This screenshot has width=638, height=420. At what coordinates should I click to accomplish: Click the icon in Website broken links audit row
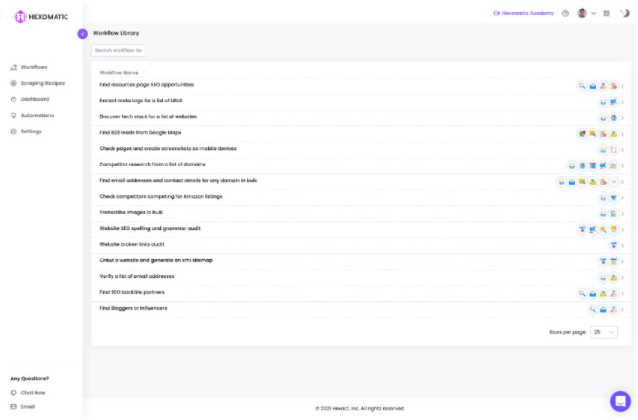613,245
